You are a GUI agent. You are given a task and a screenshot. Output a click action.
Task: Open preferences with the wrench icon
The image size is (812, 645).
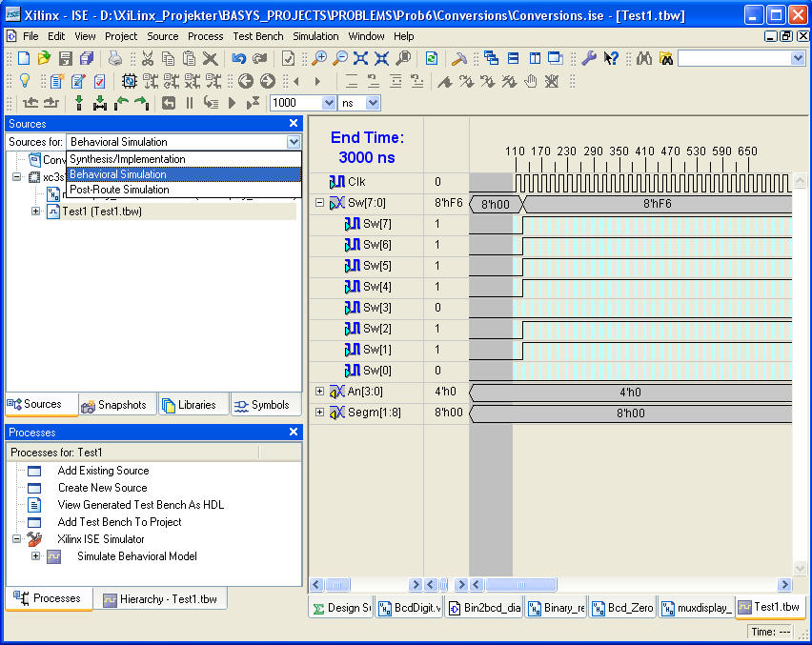589,58
